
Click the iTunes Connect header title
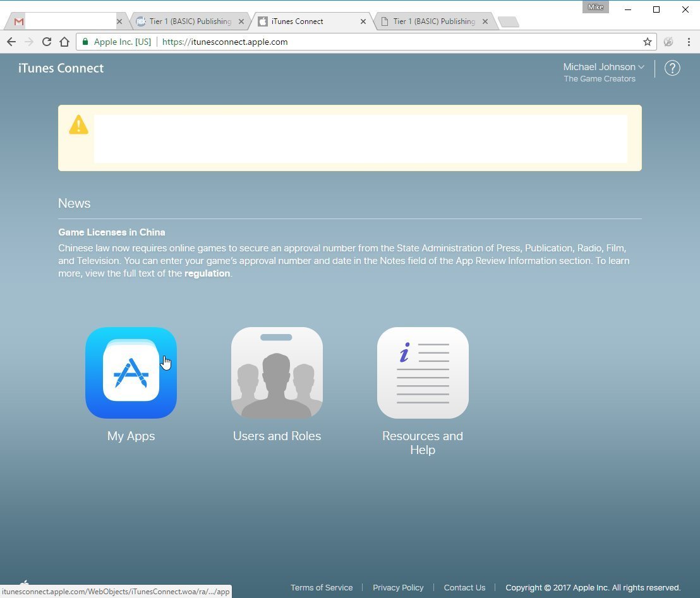coord(61,68)
